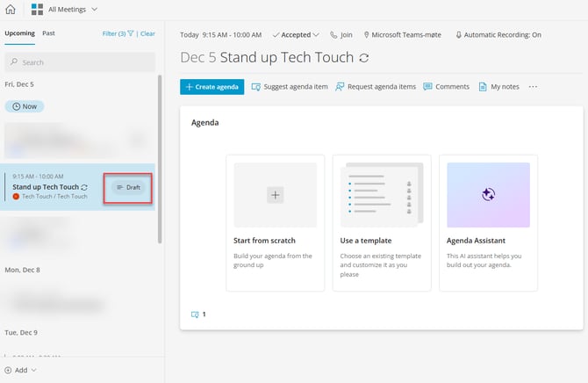This screenshot has height=383, width=588.
Task: Jump to Now in meeting list
Action: 25,106
